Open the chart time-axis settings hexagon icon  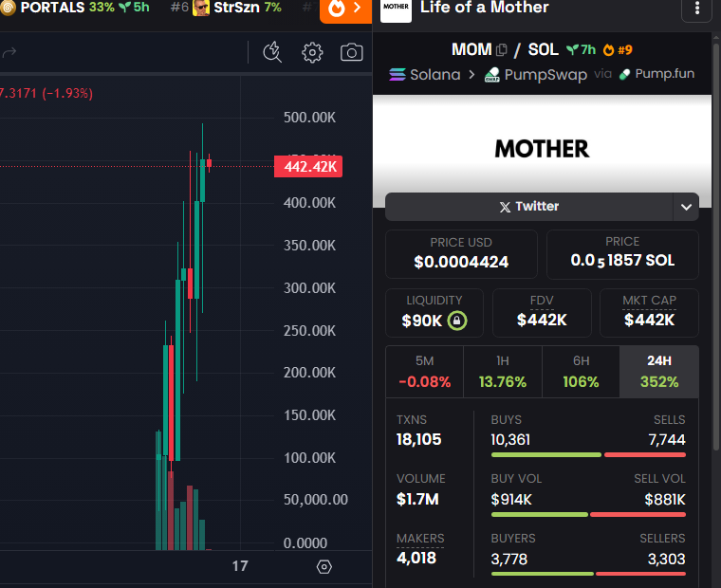click(324, 567)
